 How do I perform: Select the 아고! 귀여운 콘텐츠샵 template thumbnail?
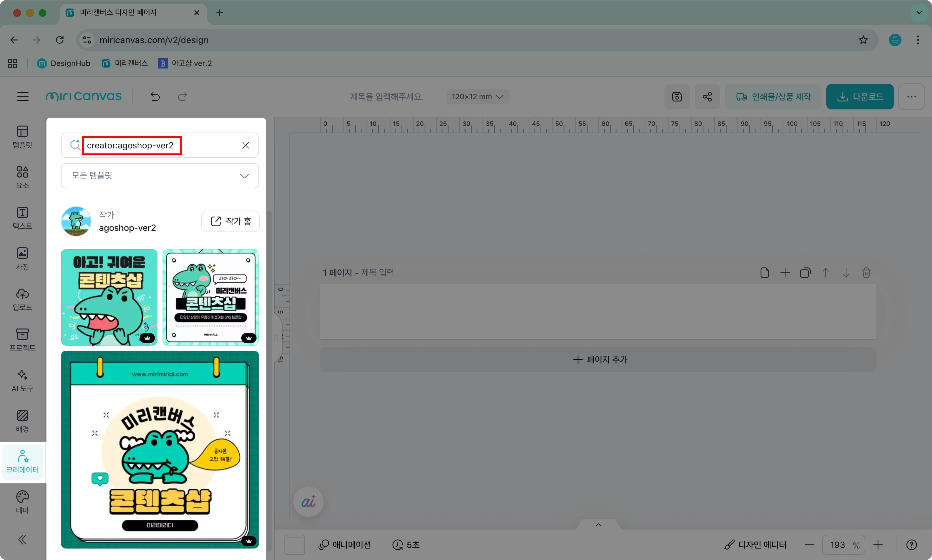tap(109, 297)
